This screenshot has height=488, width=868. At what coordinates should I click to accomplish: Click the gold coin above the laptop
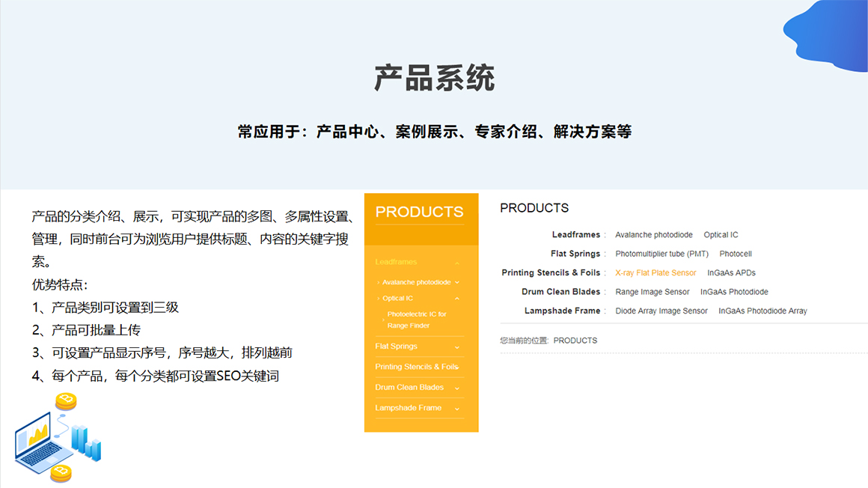point(66,401)
